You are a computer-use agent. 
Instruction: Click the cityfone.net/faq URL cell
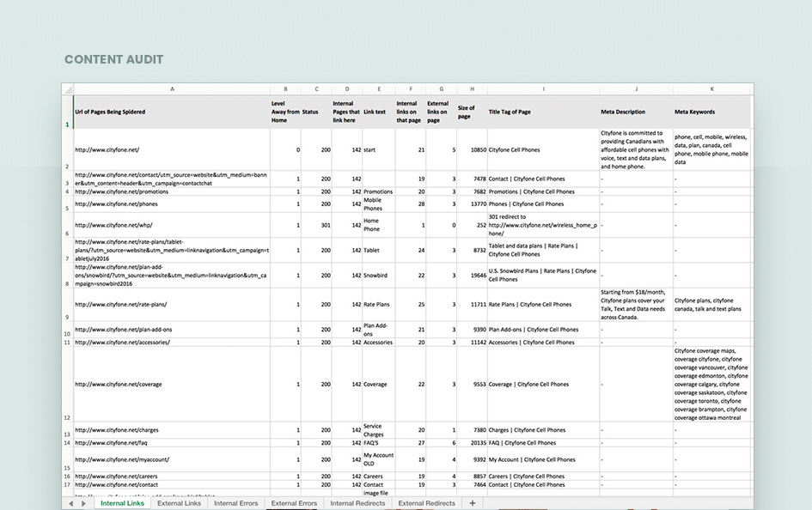point(172,443)
